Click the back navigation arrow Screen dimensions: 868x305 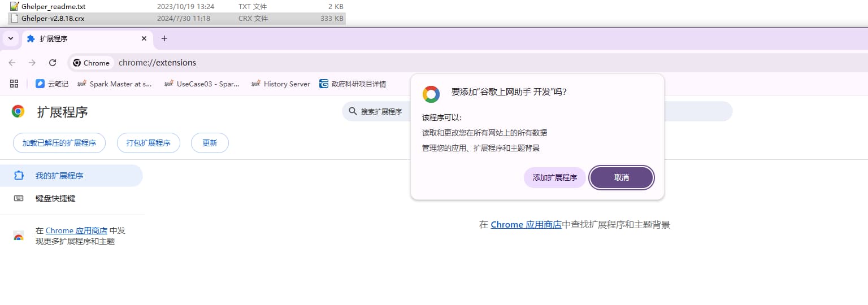pyautogui.click(x=12, y=63)
